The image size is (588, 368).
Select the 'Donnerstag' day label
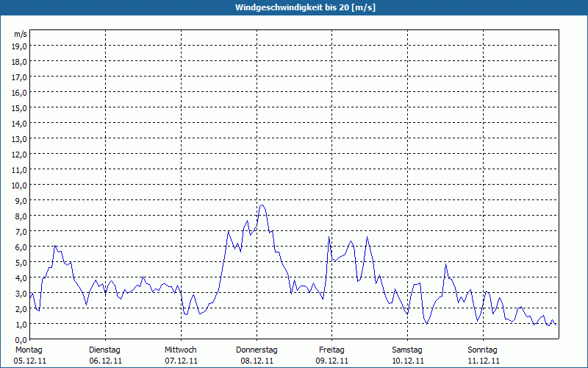tap(257, 350)
